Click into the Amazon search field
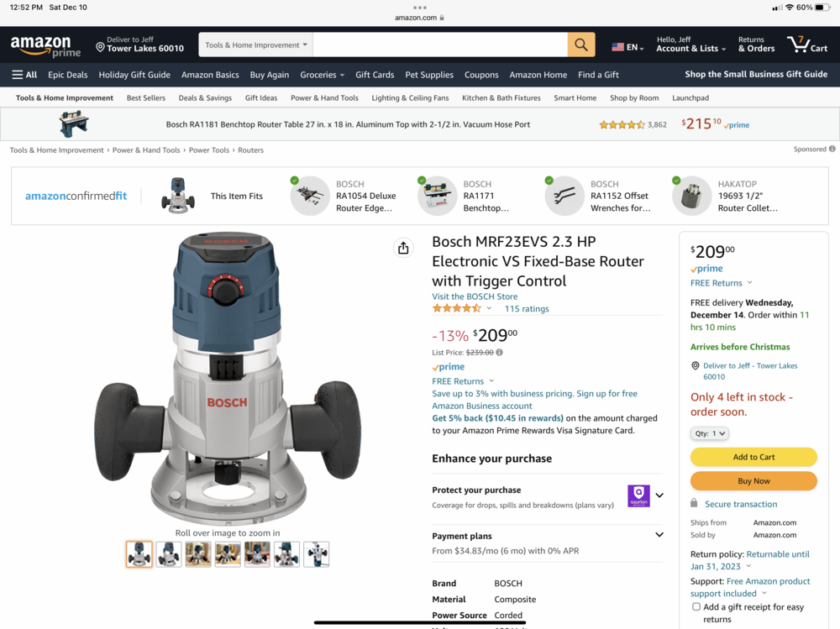 [x=440, y=45]
